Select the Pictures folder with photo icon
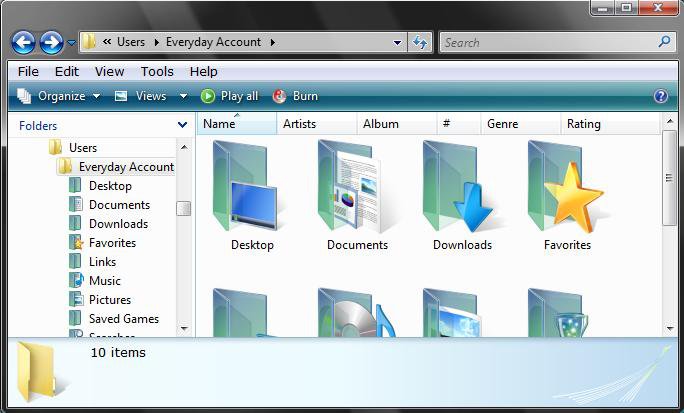684x413 pixels. tap(452, 312)
